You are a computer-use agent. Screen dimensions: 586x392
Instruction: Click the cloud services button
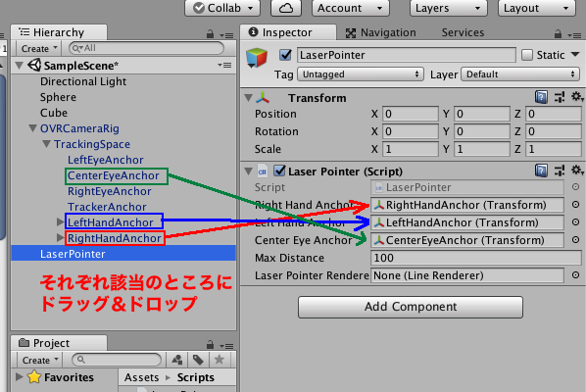[286, 8]
